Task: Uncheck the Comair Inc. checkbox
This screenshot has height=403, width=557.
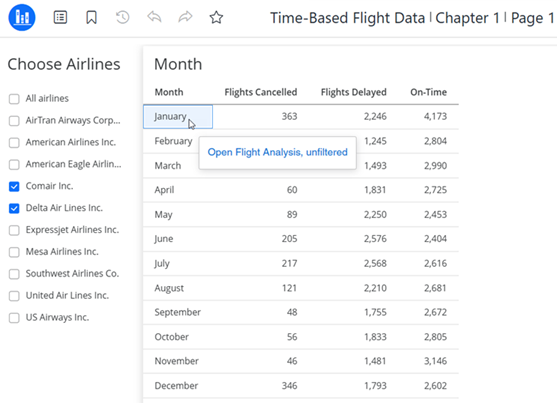Action: click(x=14, y=186)
